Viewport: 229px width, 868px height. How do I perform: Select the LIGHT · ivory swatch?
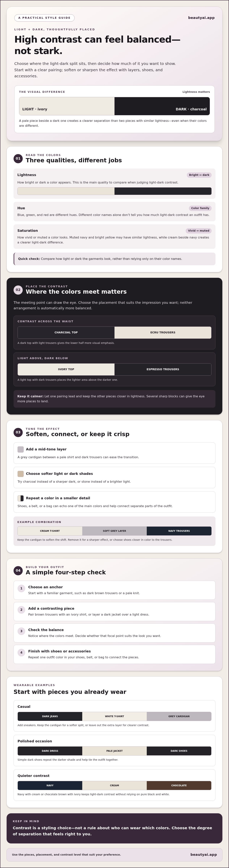click(x=67, y=106)
